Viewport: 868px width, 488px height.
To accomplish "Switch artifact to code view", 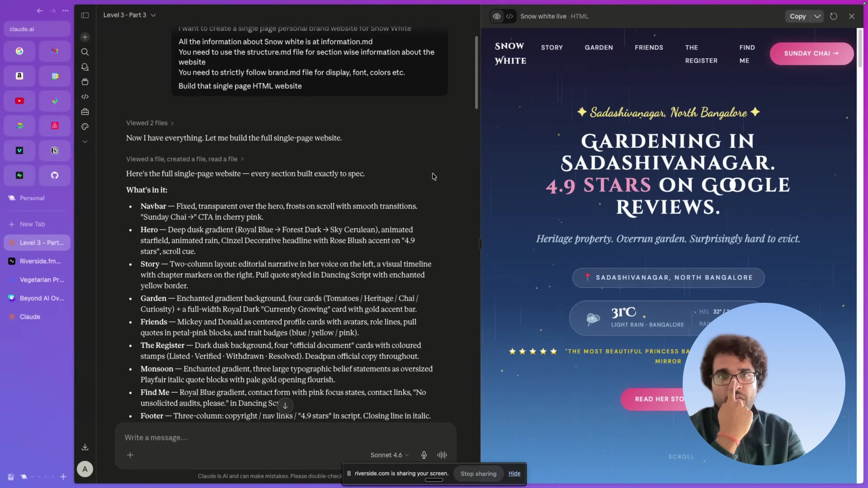I will click(509, 16).
